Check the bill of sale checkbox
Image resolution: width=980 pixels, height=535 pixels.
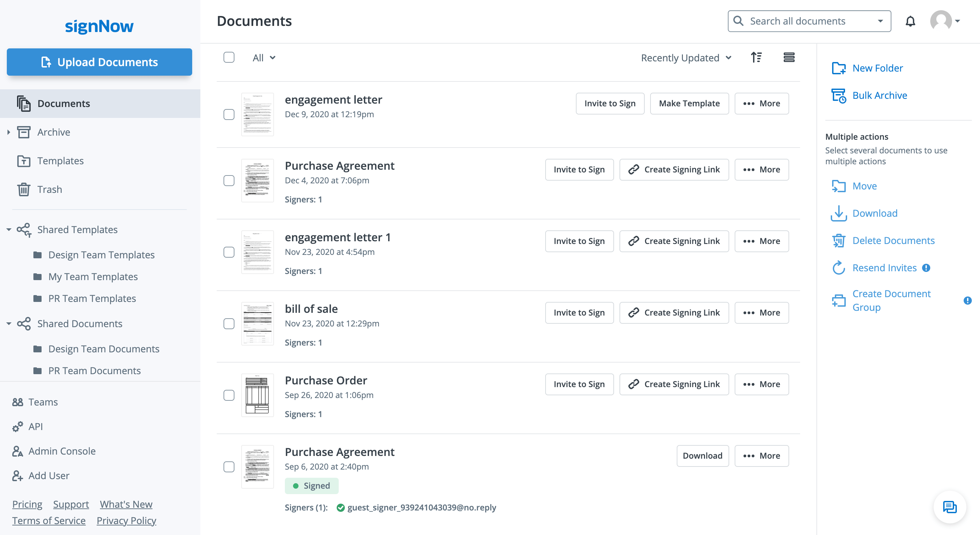(x=229, y=324)
